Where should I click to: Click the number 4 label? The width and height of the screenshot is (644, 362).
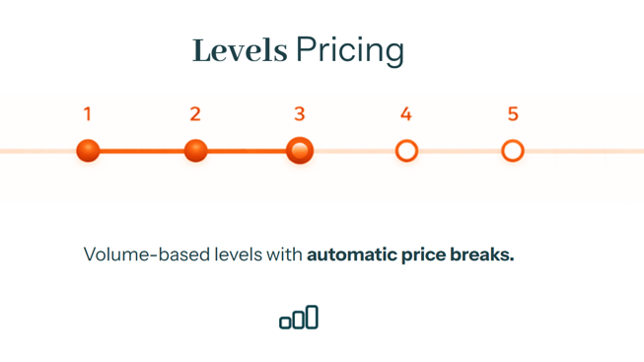click(406, 114)
